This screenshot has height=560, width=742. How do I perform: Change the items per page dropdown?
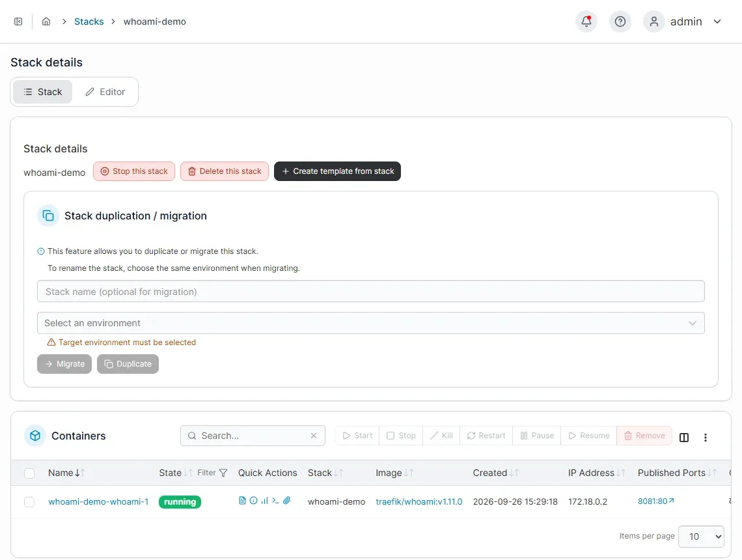701,537
